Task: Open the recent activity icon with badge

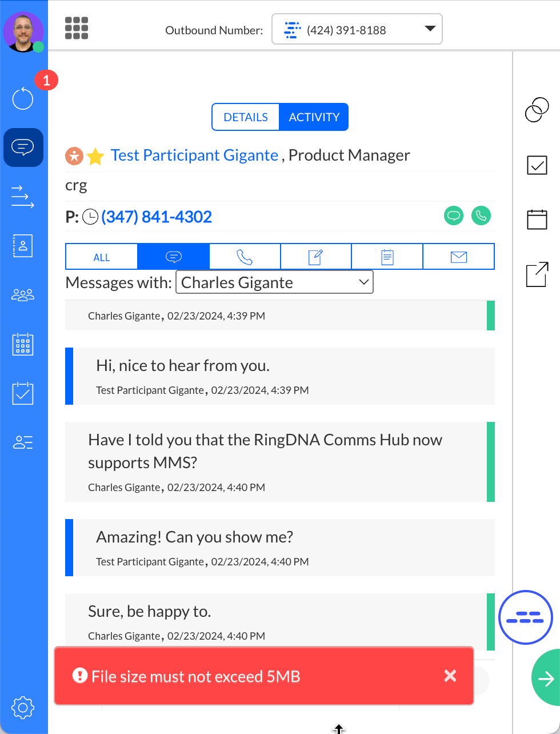Action: (23, 98)
